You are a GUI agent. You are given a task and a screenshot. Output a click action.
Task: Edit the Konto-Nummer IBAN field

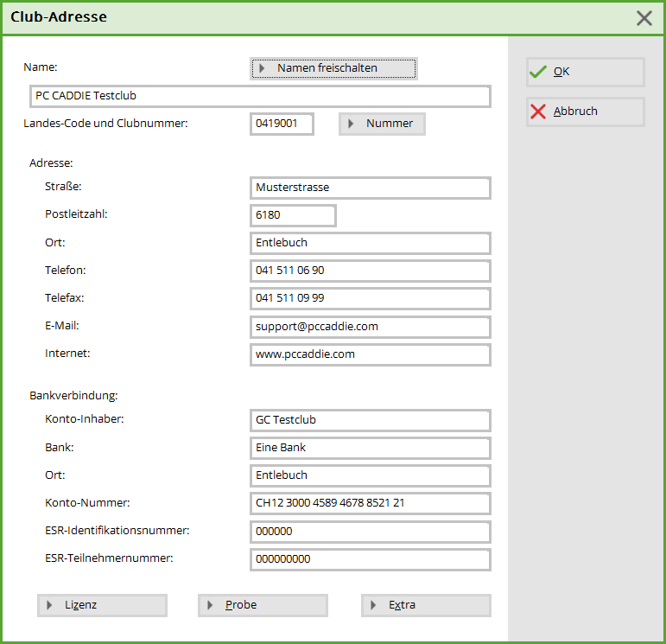tap(370, 503)
